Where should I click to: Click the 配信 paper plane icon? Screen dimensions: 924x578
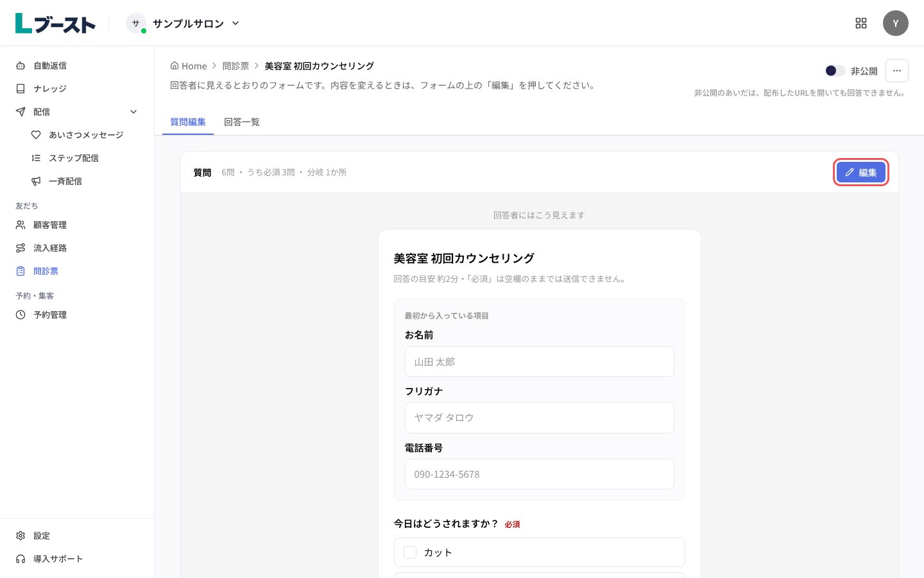(21, 112)
